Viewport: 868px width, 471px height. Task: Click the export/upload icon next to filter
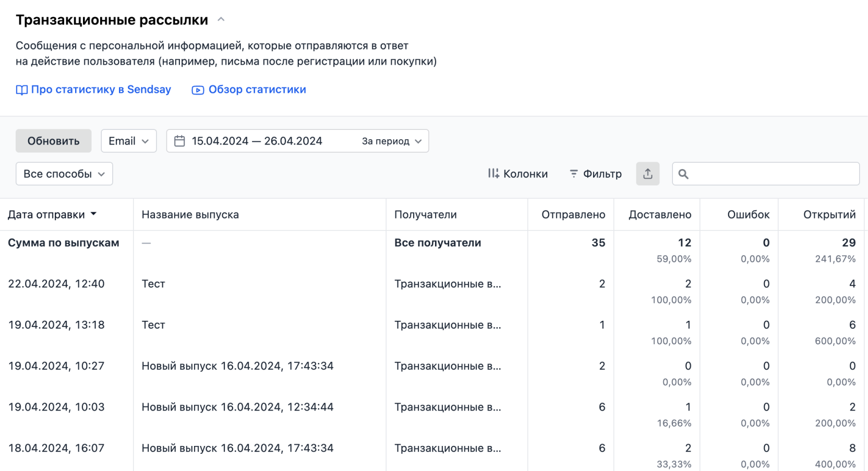[x=647, y=174]
